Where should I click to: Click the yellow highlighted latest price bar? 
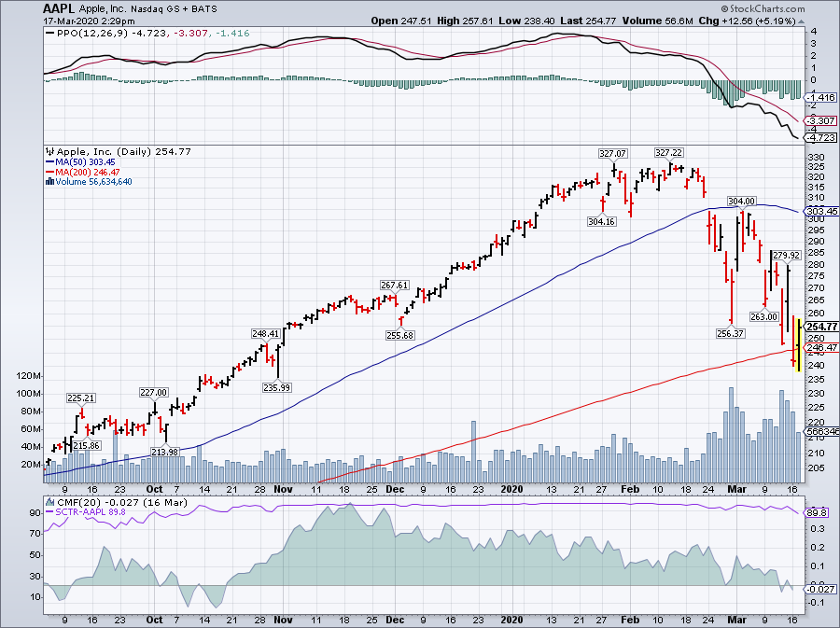[798, 345]
